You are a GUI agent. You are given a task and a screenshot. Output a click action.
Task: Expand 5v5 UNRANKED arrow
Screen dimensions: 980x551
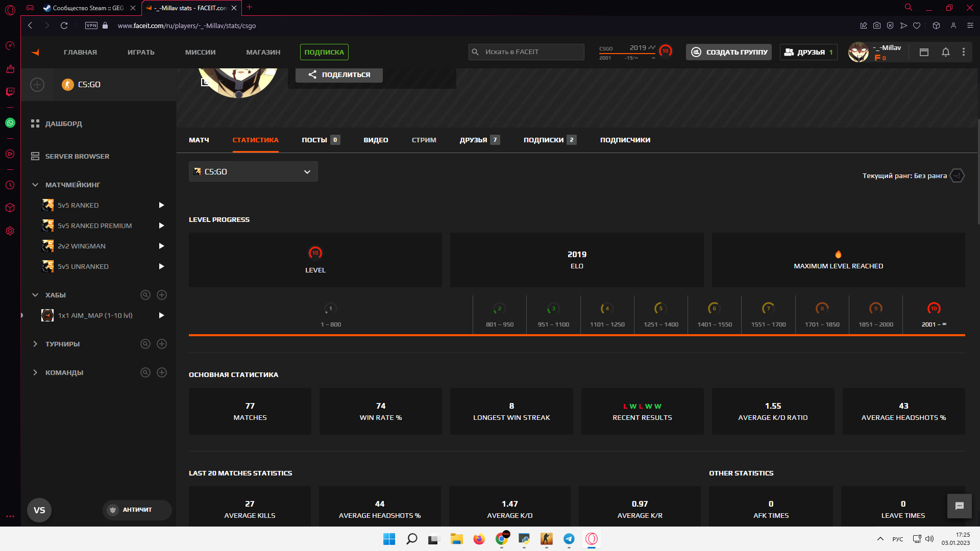coord(161,266)
